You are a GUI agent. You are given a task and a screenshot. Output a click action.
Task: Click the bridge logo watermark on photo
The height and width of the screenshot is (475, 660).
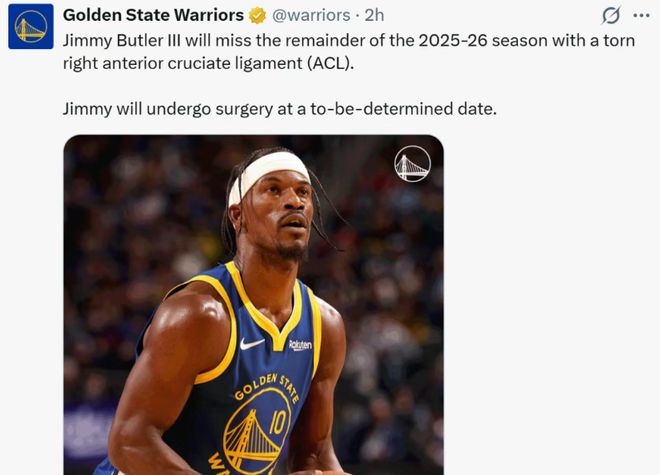pos(412,164)
